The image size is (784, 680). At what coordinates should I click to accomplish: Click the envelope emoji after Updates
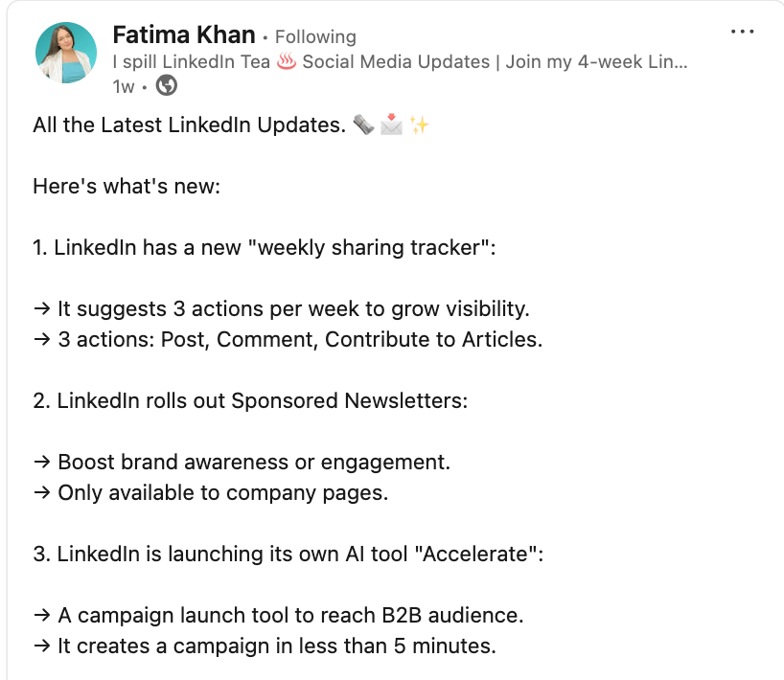tap(391, 125)
